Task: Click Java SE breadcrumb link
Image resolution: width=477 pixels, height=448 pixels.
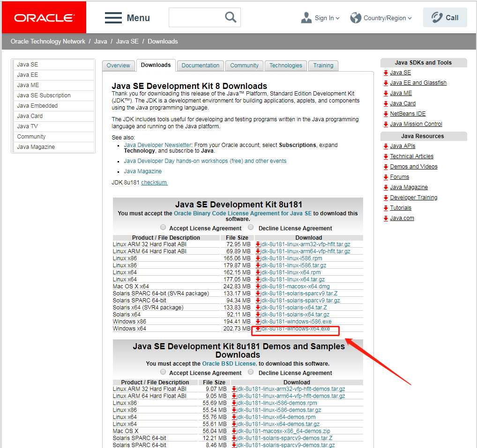Action: pos(127,41)
